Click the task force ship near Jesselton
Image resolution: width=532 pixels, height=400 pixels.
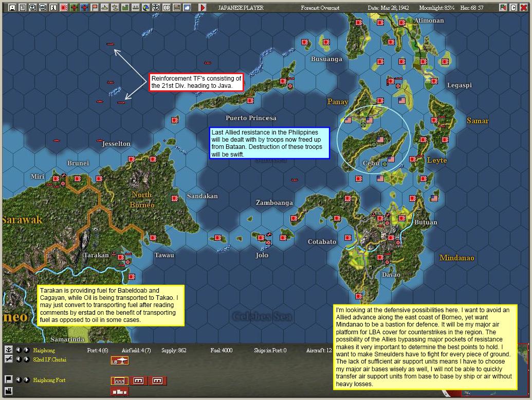99,140
